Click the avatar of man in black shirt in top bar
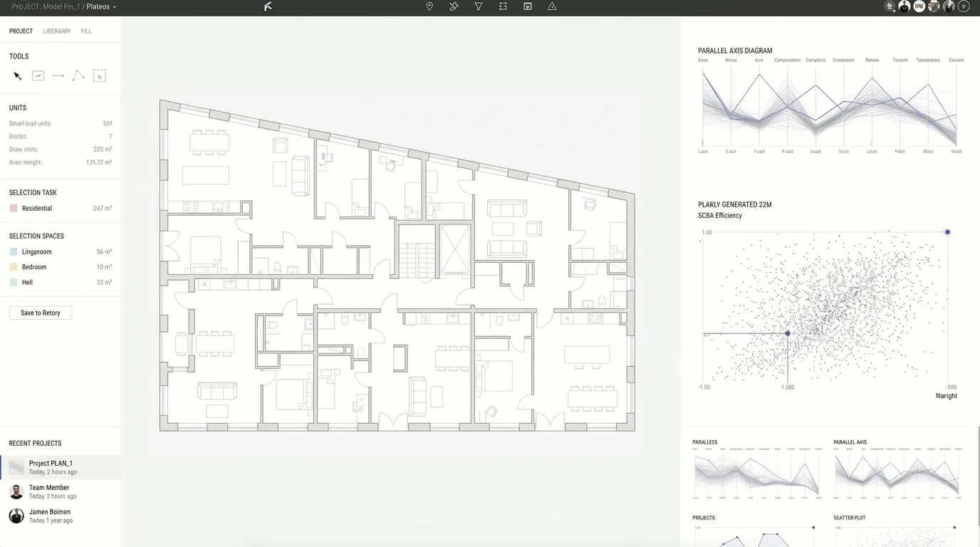This screenshot has width=980, height=547. point(904,6)
